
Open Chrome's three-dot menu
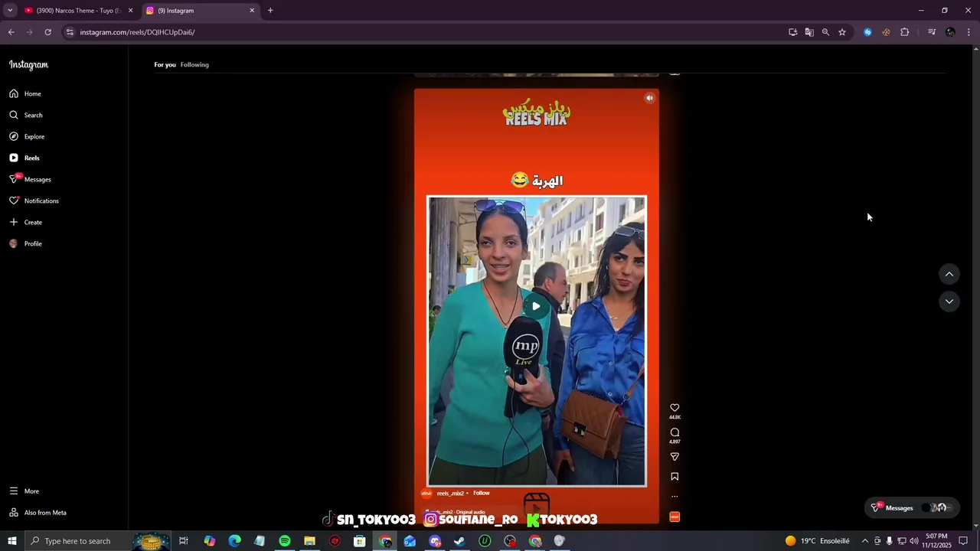[969, 32]
